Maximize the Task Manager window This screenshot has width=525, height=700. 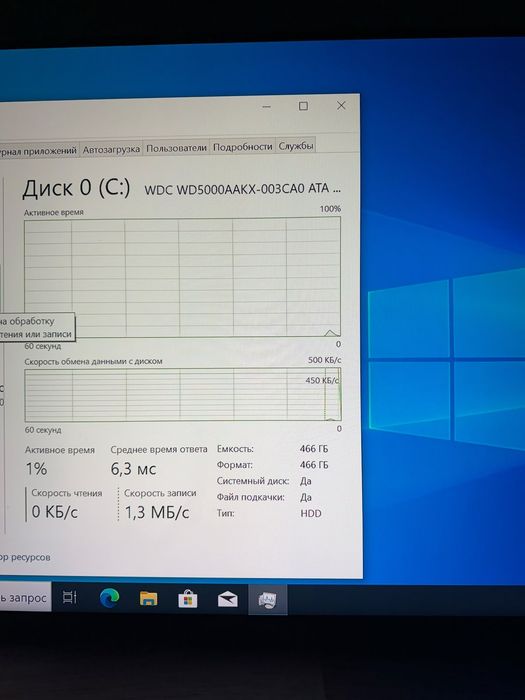pyautogui.click(x=303, y=106)
